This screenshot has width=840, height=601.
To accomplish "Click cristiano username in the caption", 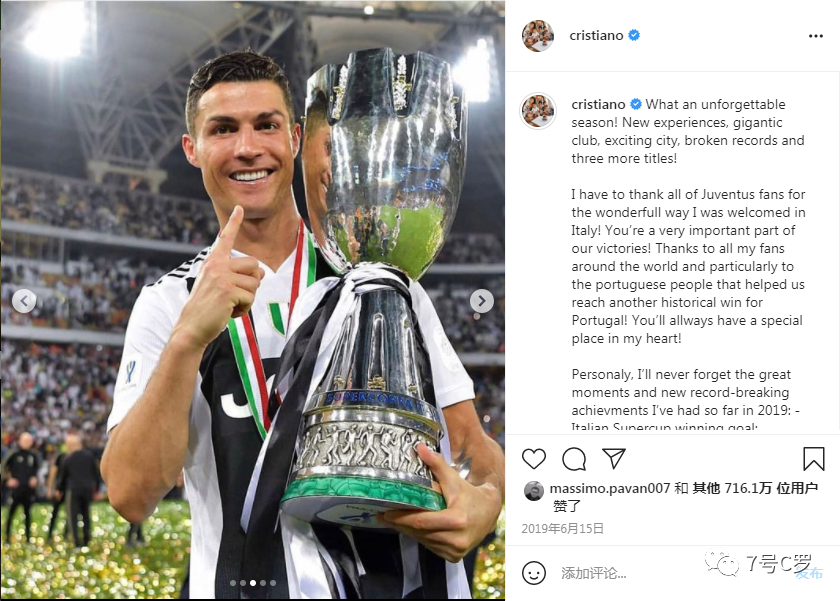I will (598, 104).
